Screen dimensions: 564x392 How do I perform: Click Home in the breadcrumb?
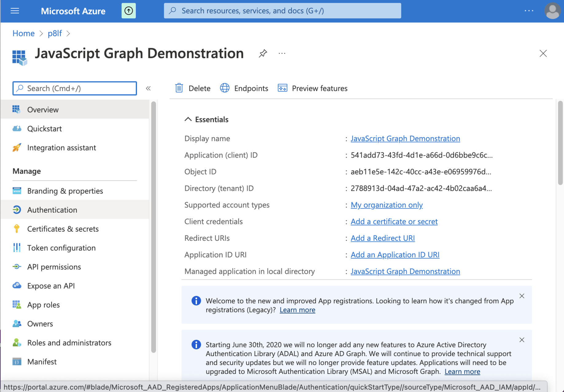(23, 33)
